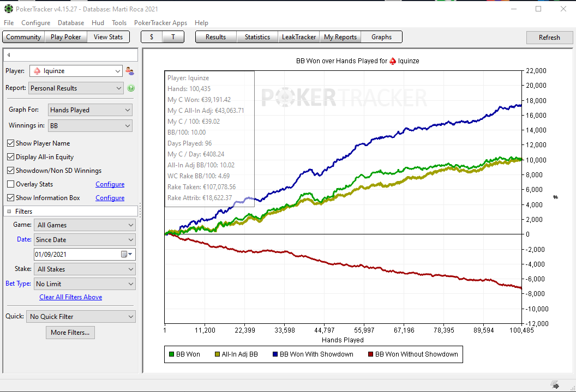The height and width of the screenshot is (392, 576).
Task: Click Configure link for Overlay Stats
Action: click(110, 184)
